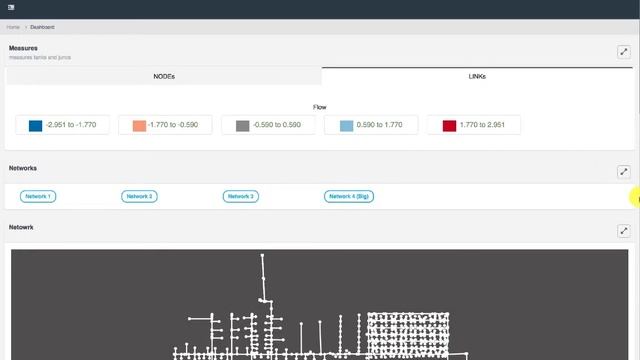Expand the Netowrk map panel to fullscreen

(x=624, y=231)
